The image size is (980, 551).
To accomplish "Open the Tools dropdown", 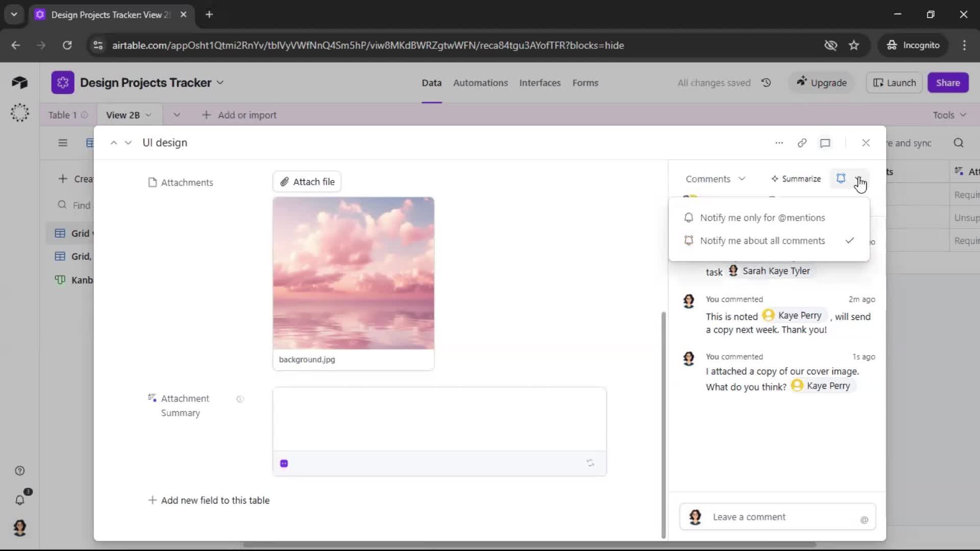I will (x=949, y=115).
